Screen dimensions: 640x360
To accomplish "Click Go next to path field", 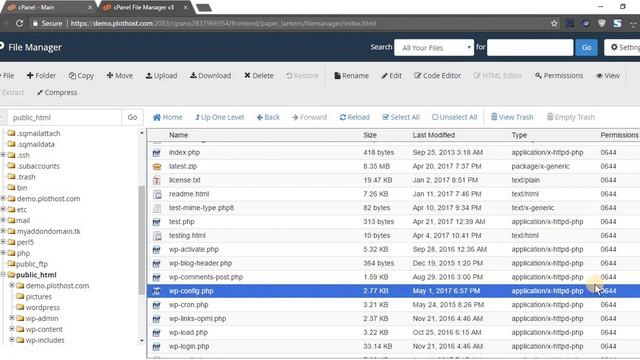I will point(132,117).
